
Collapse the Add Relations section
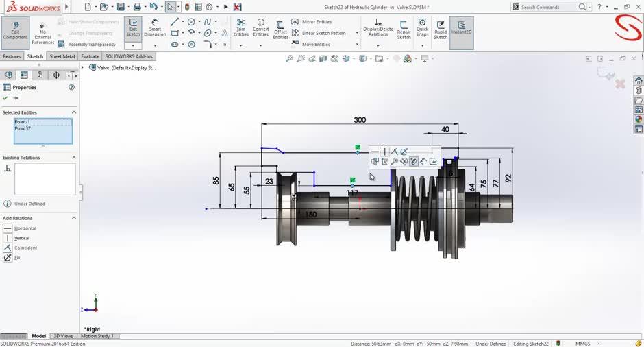point(74,218)
